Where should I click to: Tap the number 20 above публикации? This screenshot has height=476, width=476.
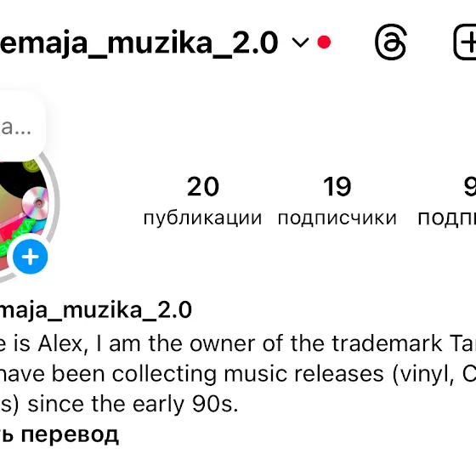pyautogui.click(x=203, y=186)
